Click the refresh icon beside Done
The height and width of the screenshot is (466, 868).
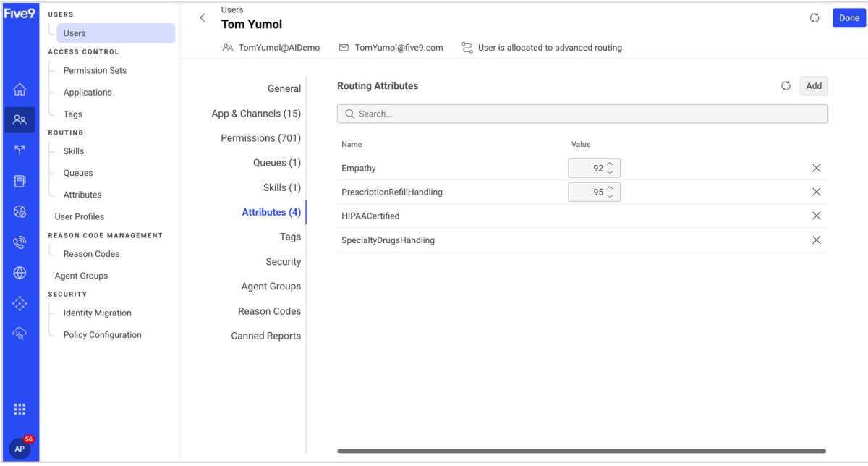(814, 18)
